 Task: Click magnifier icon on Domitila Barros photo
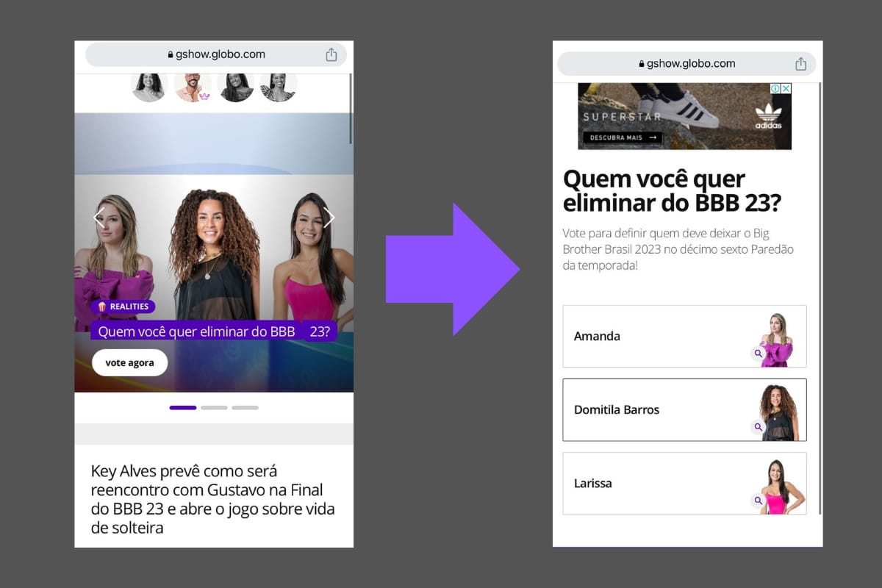pyautogui.click(x=758, y=427)
